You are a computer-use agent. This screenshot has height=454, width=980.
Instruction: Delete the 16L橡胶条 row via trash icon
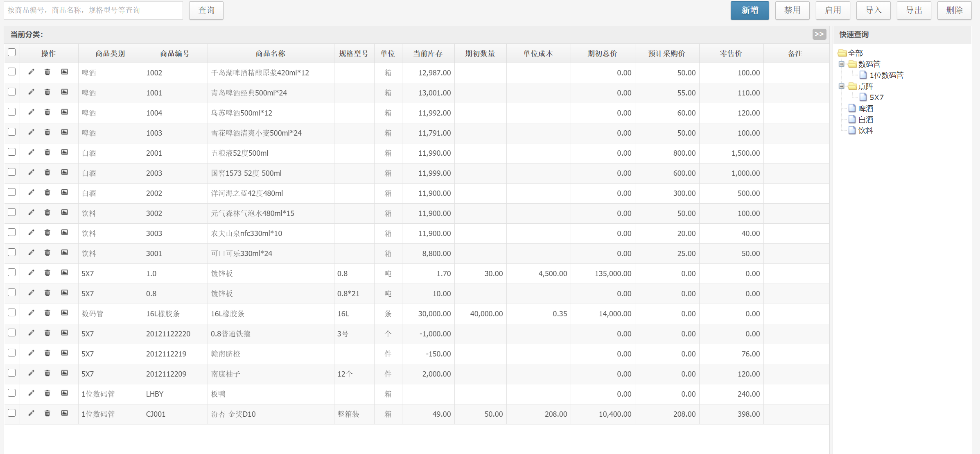(47, 313)
